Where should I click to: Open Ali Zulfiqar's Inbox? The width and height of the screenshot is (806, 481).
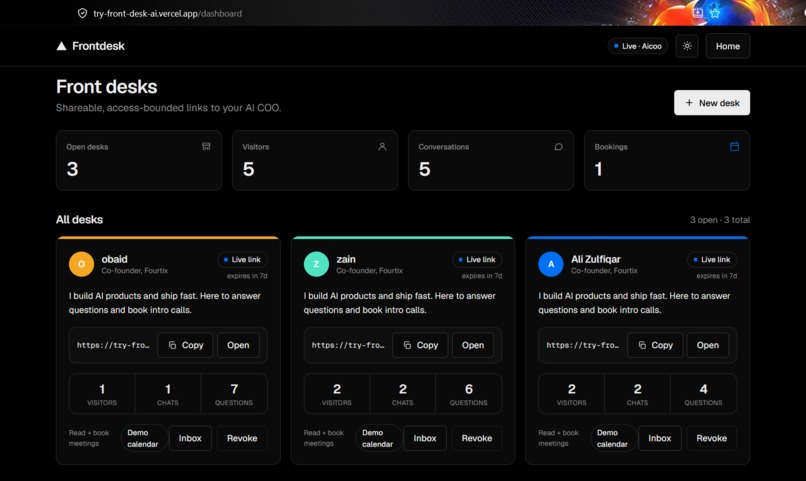click(660, 438)
